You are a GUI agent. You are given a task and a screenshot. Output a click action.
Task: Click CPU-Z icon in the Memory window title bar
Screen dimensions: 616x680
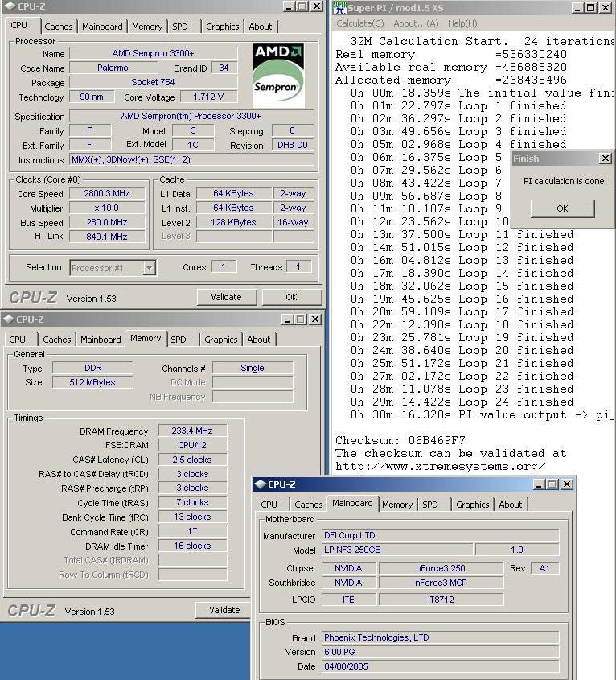(x=8, y=319)
